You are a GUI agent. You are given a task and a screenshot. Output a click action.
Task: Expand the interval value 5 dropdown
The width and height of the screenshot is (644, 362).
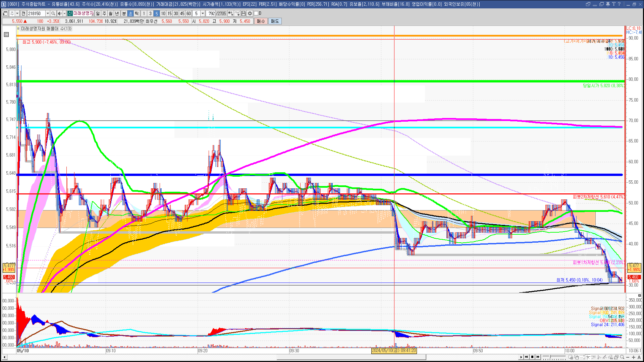[x=203, y=13]
